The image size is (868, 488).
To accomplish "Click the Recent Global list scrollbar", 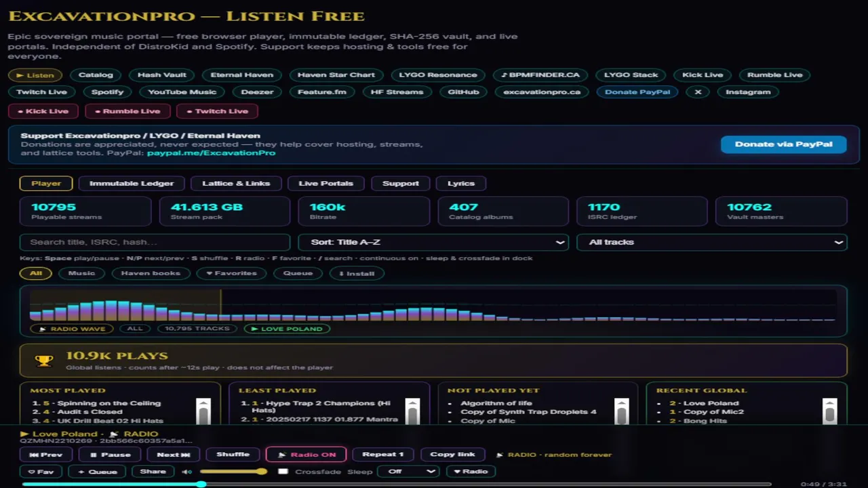I will coord(830,411).
